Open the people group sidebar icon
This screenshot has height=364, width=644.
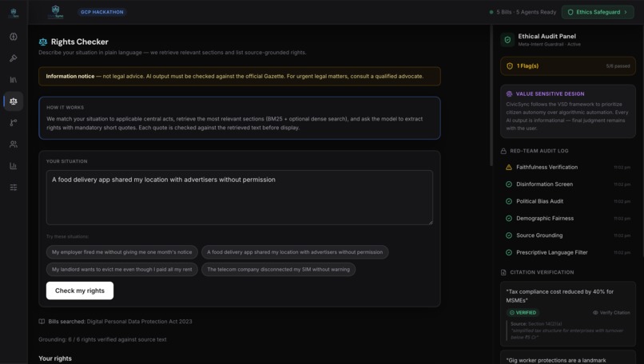(x=14, y=144)
